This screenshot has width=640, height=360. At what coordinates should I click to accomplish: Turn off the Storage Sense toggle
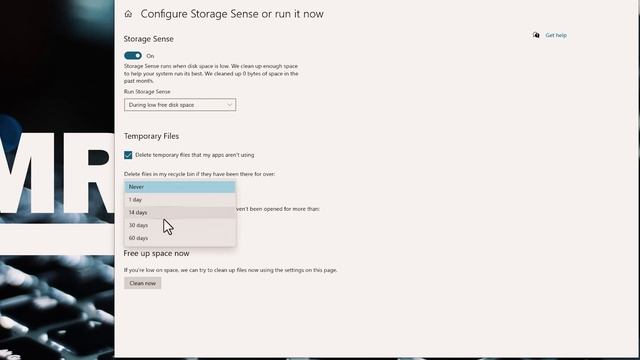tap(133, 56)
